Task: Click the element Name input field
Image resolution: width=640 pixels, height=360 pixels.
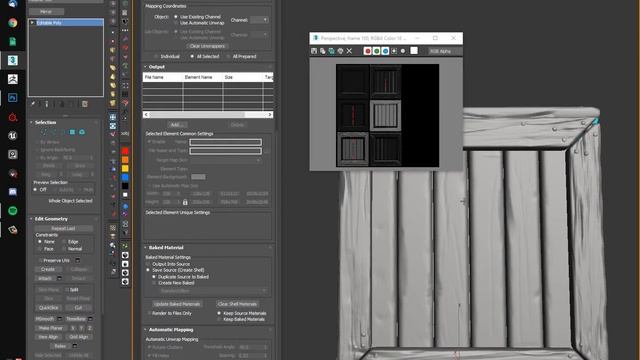Action: pyautogui.click(x=225, y=142)
